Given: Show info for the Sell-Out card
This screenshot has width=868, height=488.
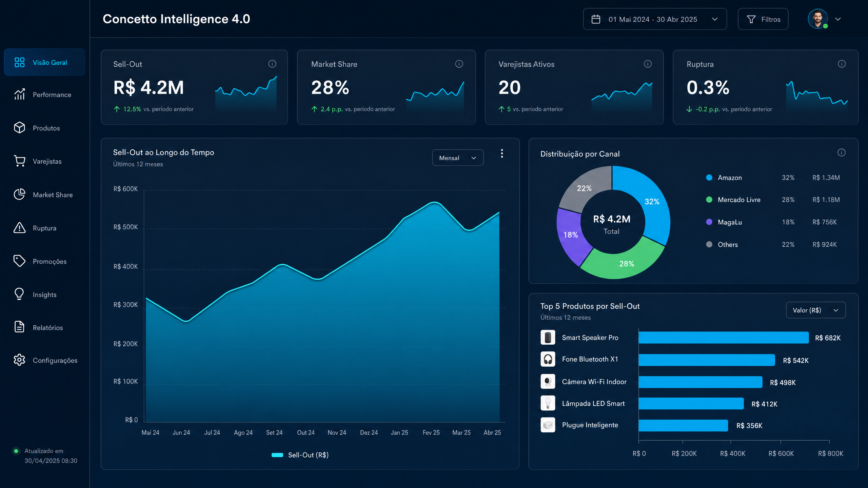Looking at the screenshot, I should pyautogui.click(x=272, y=64).
